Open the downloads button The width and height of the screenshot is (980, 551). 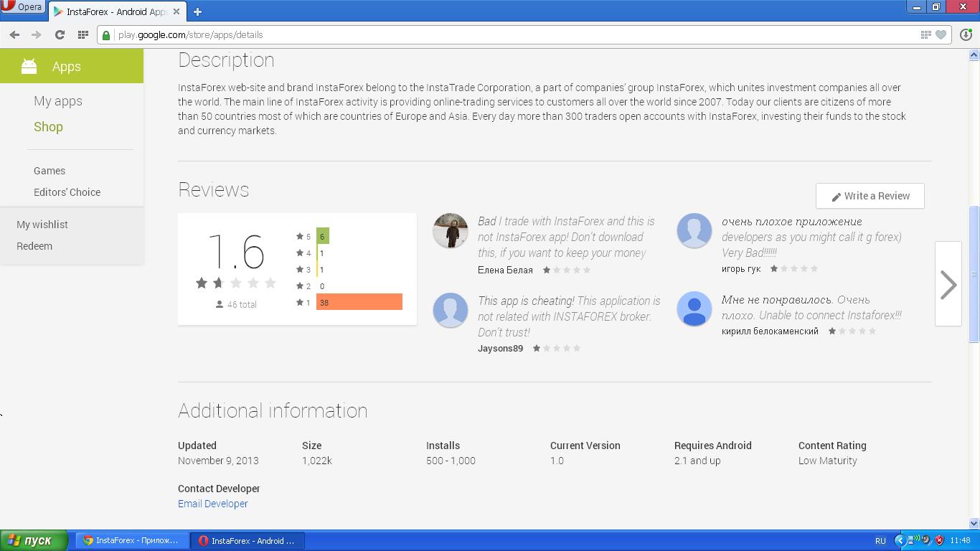(x=966, y=34)
